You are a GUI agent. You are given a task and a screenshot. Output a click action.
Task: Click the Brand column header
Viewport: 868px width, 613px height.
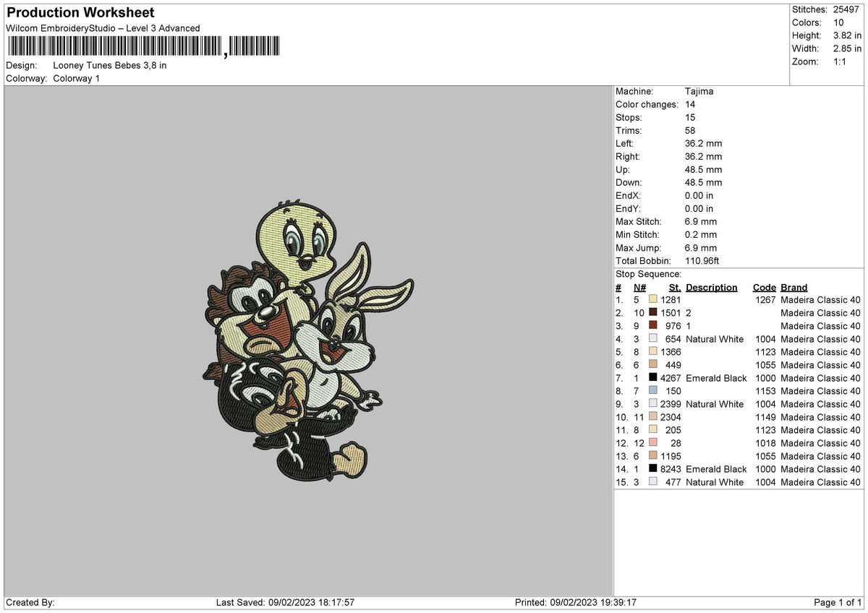794,288
